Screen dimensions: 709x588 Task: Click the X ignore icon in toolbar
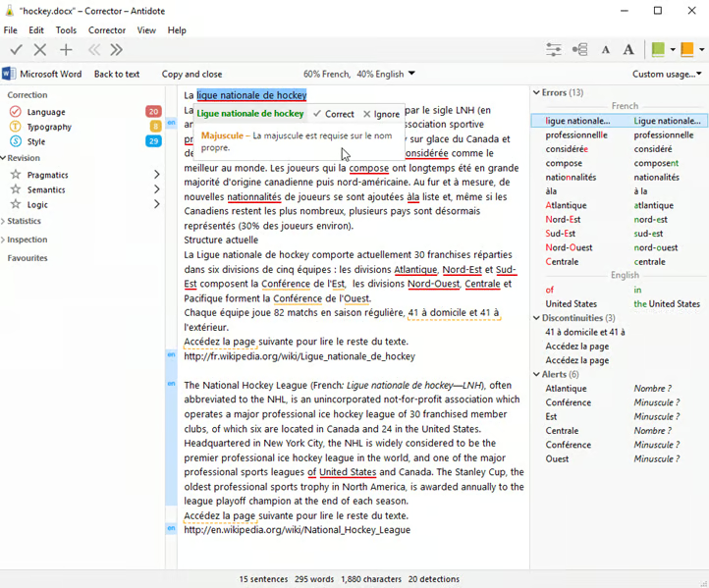pyautogui.click(x=40, y=50)
